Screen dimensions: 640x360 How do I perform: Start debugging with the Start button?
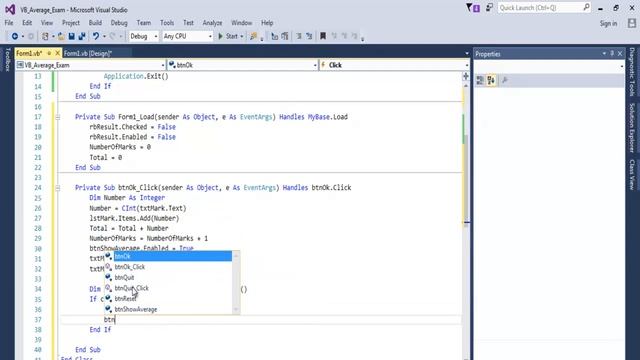[228, 36]
